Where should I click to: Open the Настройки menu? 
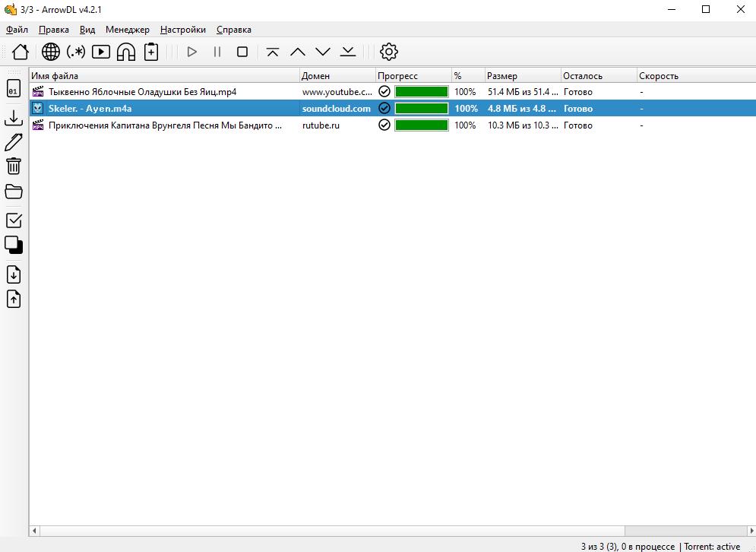click(182, 30)
